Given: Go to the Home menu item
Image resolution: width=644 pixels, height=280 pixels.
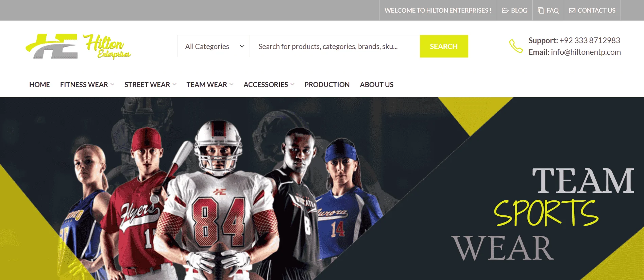Looking at the screenshot, I should point(39,85).
